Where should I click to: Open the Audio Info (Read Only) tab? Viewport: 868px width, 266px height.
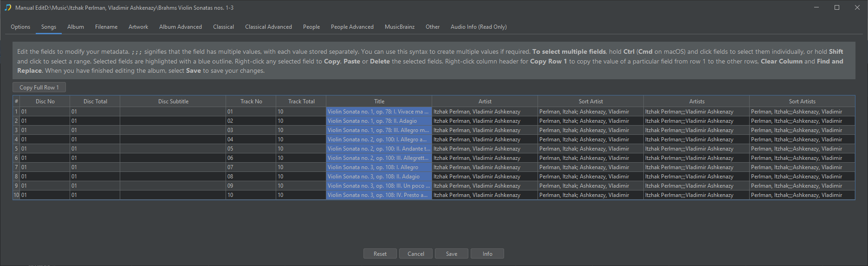click(x=479, y=27)
